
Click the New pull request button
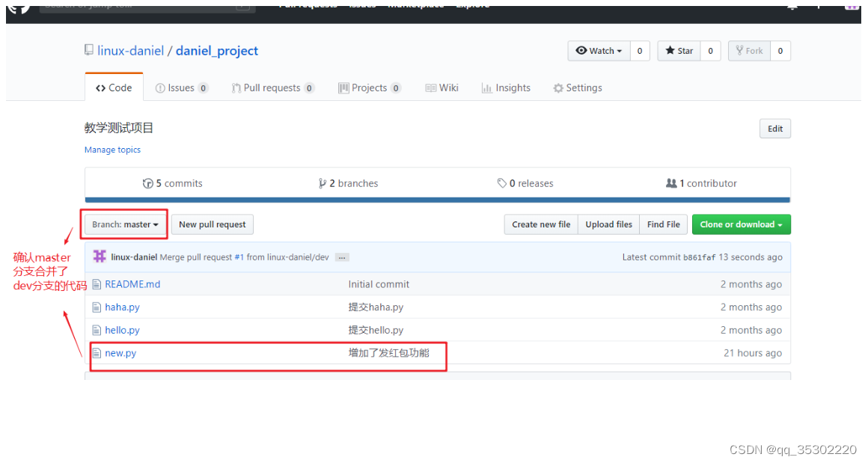pos(212,224)
